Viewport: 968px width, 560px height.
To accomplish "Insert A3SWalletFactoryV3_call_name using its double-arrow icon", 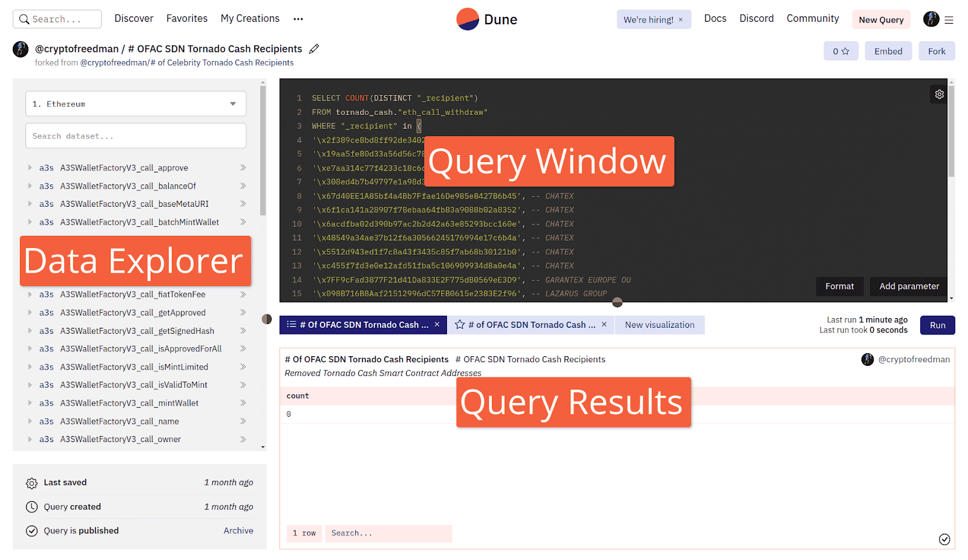I will point(243,421).
